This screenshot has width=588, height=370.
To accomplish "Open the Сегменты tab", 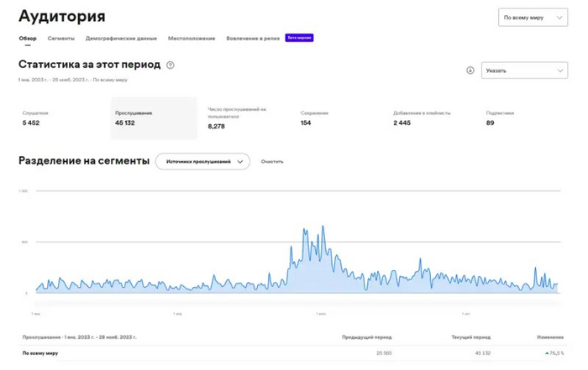I will point(60,39).
